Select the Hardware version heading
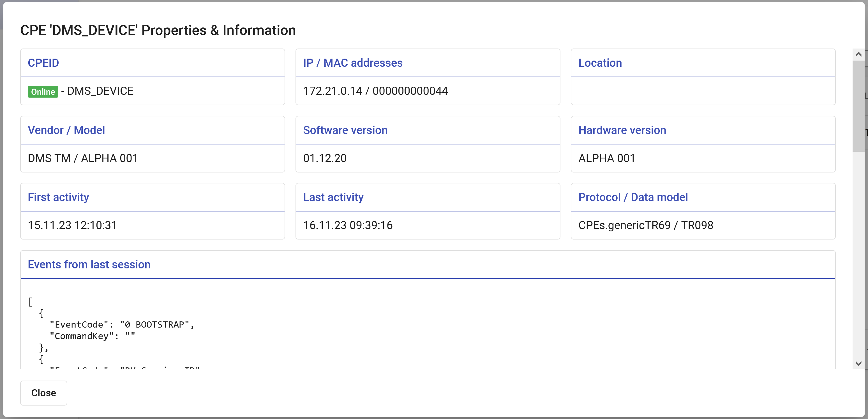 (x=622, y=130)
